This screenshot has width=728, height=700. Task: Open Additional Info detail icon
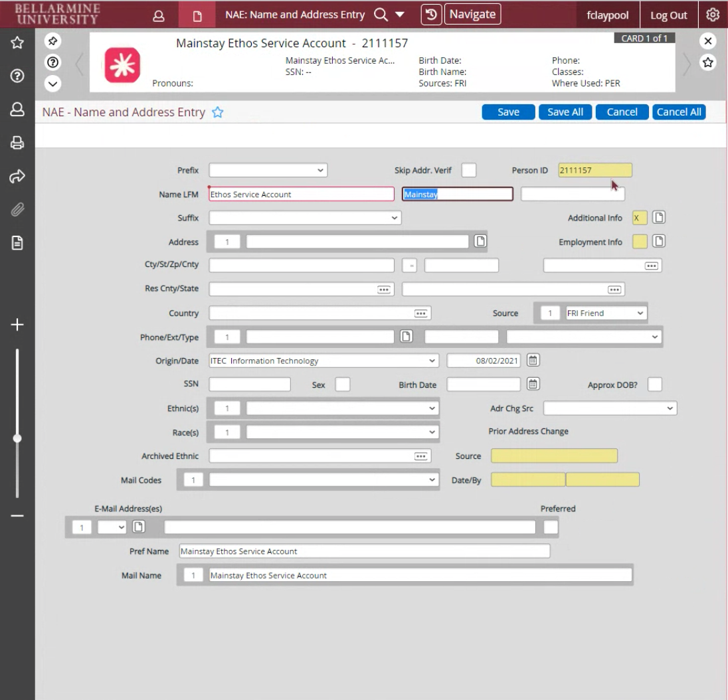coord(659,217)
